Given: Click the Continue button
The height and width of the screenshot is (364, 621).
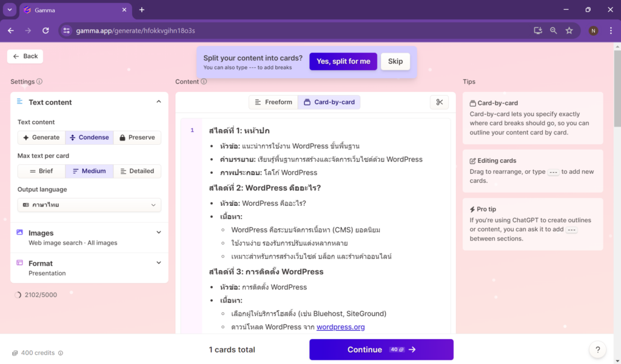Looking at the screenshot, I should [381, 349].
